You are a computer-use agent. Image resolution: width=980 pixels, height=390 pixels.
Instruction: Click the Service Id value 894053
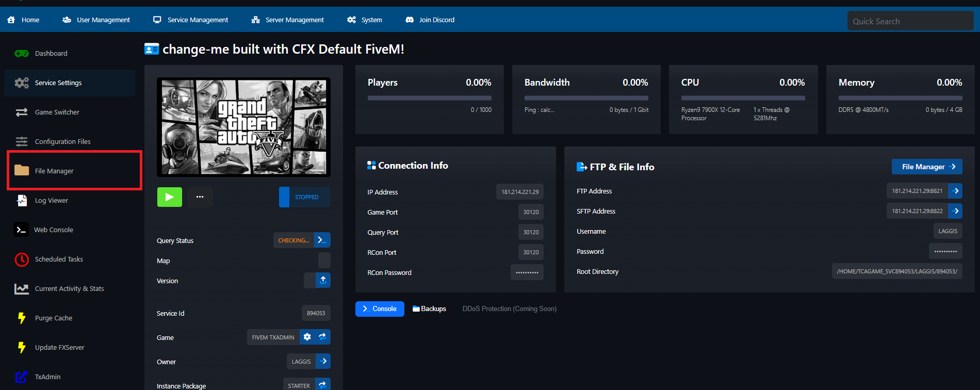point(316,313)
